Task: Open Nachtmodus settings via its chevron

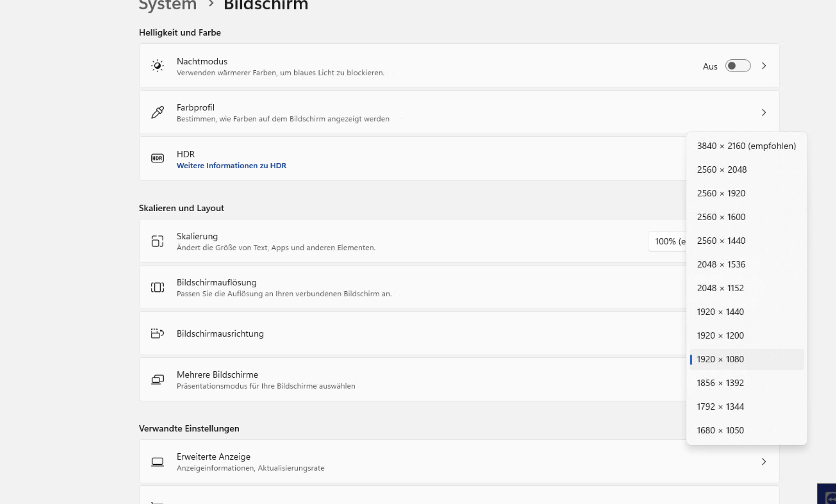Action: click(x=764, y=66)
